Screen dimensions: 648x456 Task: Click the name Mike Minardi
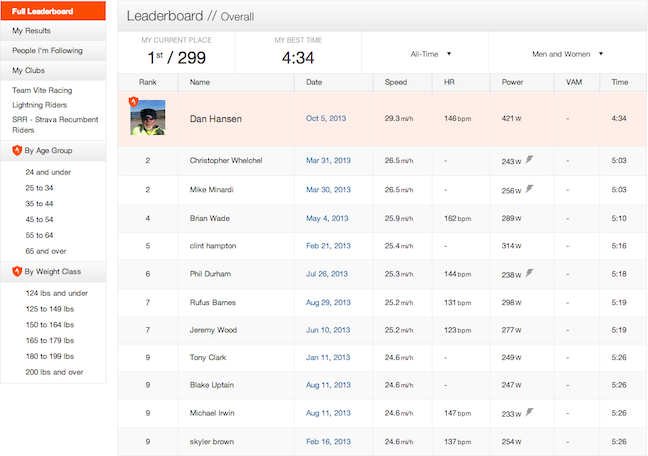(212, 190)
